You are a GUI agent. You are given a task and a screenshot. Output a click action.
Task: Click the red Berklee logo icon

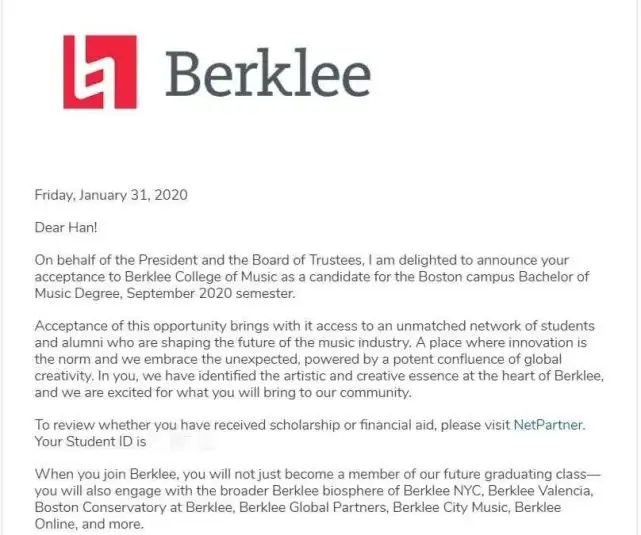[100, 72]
